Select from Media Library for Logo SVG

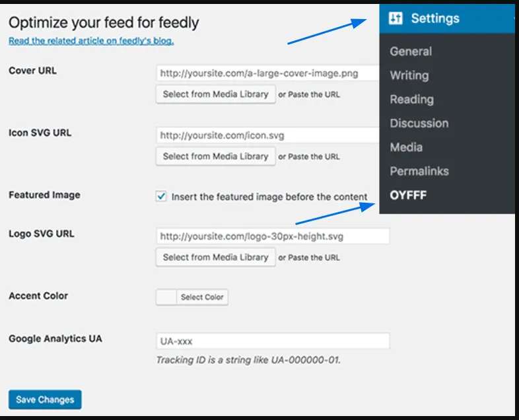click(215, 258)
